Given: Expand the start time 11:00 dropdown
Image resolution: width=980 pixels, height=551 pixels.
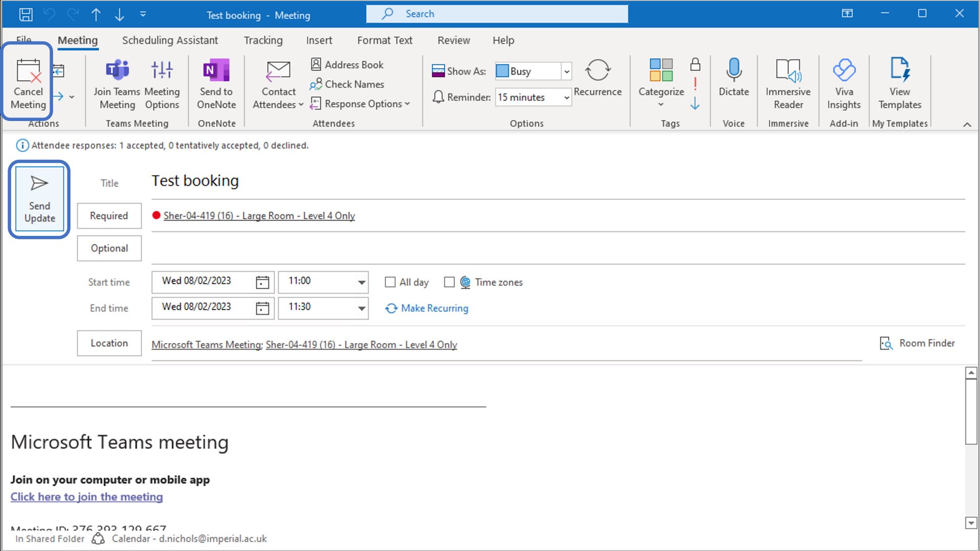Looking at the screenshot, I should pos(361,282).
